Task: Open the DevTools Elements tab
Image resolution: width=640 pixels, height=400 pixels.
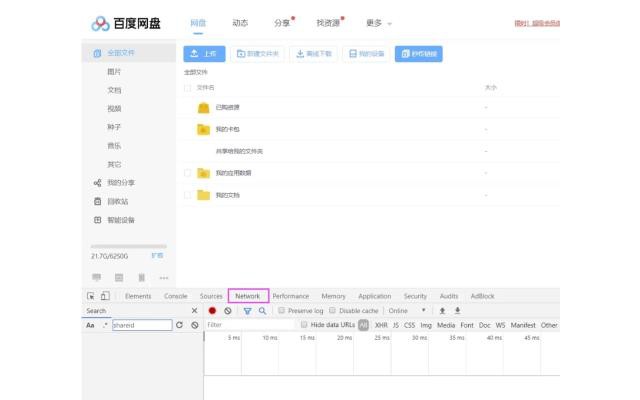Action: (138, 296)
